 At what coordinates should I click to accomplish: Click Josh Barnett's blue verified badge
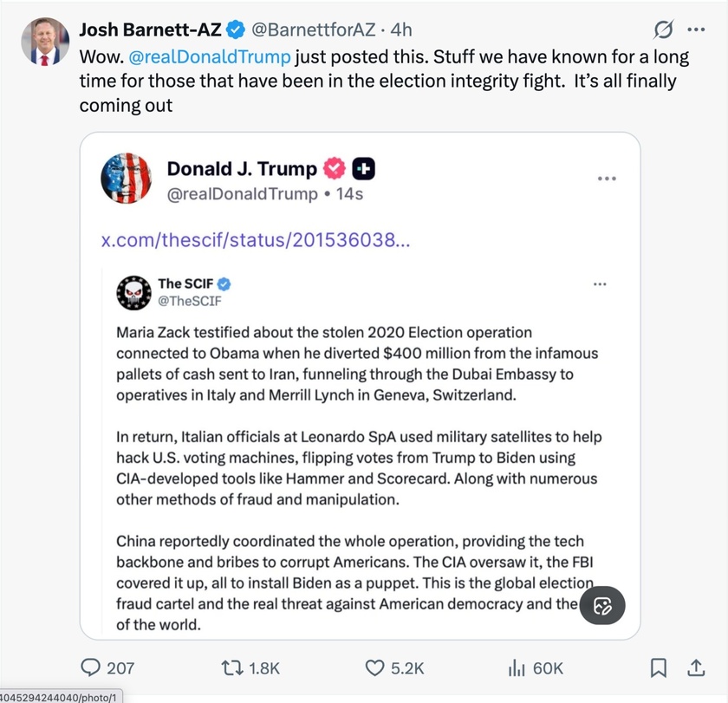236,30
